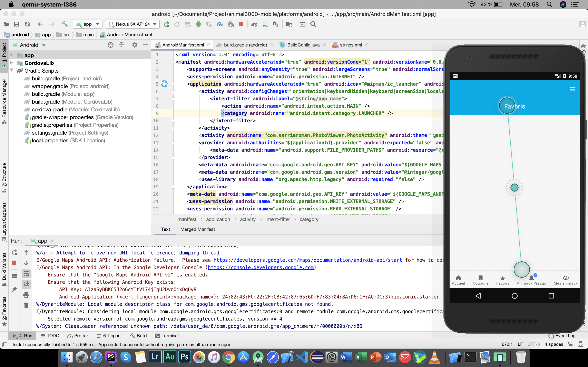The image size is (588, 367).
Task: Click the application breadcrumb below the editor
Action: 218,219
